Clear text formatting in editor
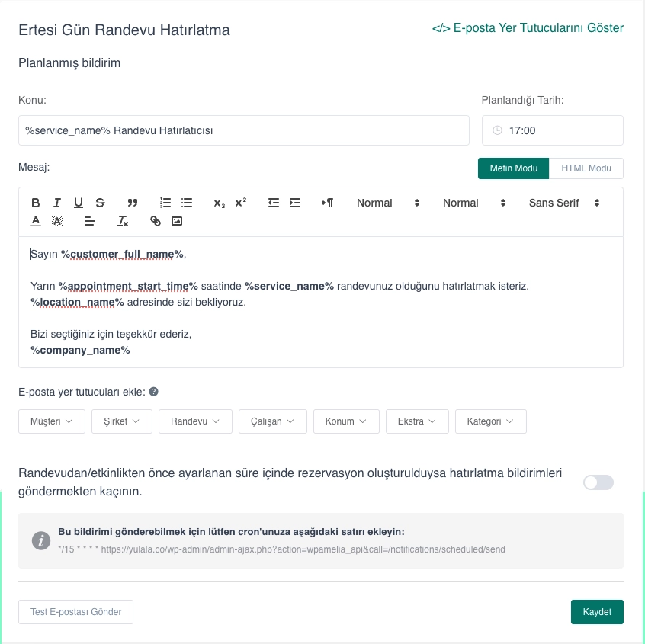Image resolution: width=645 pixels, height=644 pixels. coord(123,222)
